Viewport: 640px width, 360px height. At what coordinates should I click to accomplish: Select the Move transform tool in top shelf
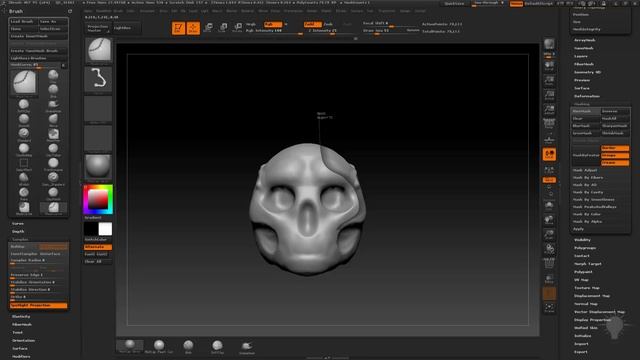point(208,28)
